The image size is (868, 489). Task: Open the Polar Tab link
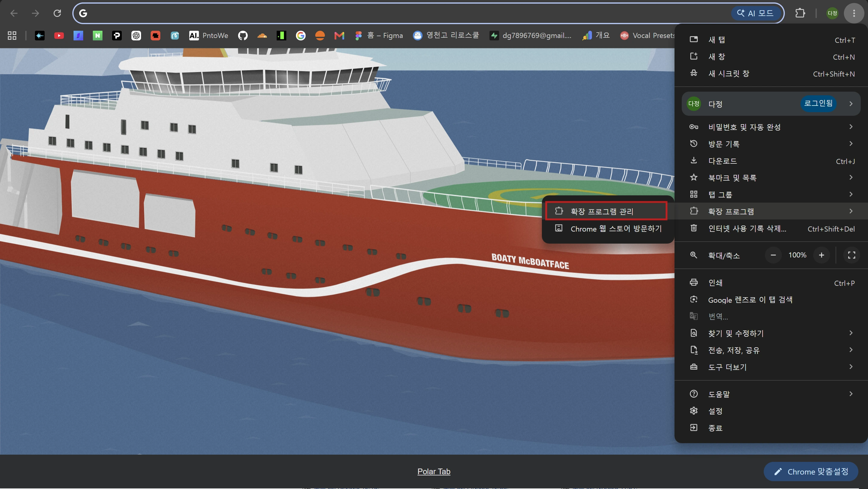pyautogui.click(x=434, y=472)
